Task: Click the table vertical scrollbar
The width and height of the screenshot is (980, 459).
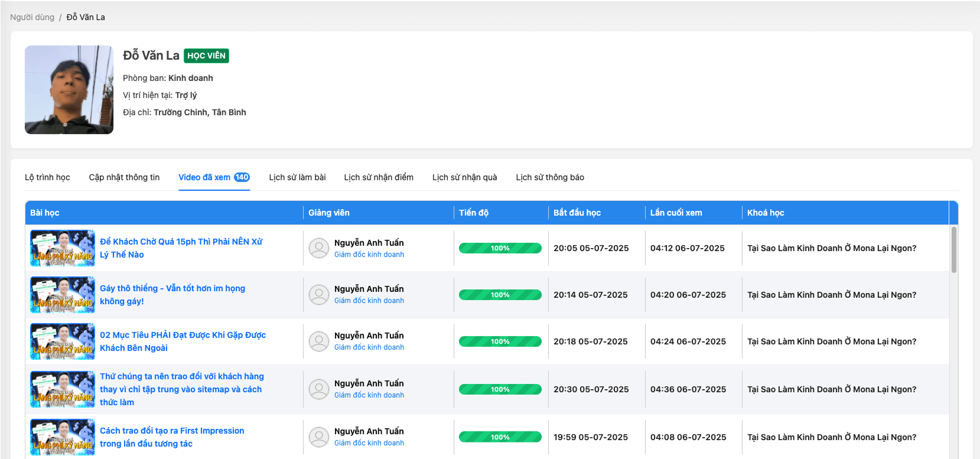Action: coord(954,250)
